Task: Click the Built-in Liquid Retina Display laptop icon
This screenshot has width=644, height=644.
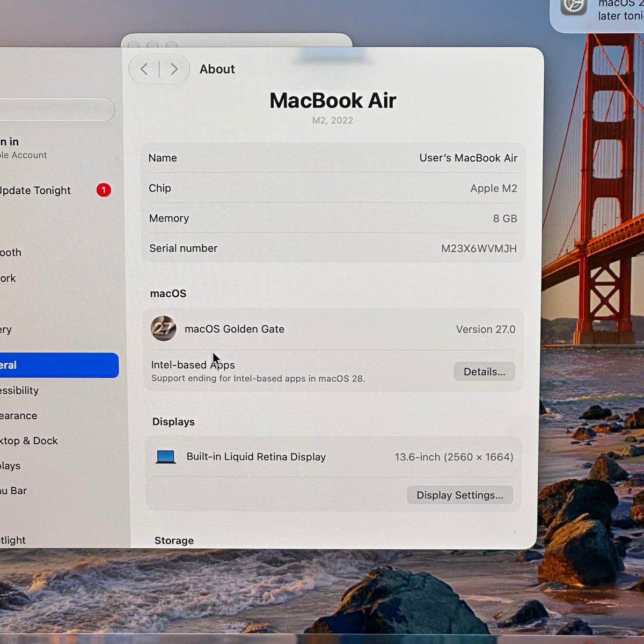Action: click(166, 457)
